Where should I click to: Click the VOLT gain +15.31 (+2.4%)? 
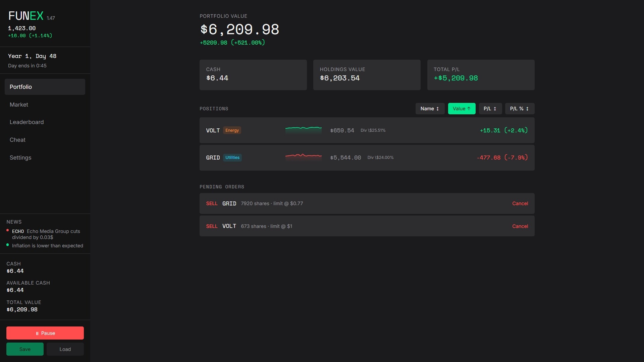point(504,130)
